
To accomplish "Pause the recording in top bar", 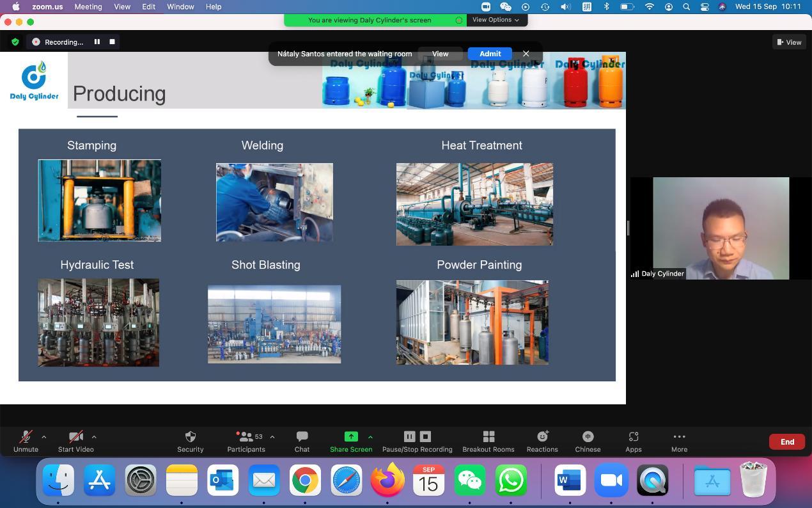I will coord(97,42).
